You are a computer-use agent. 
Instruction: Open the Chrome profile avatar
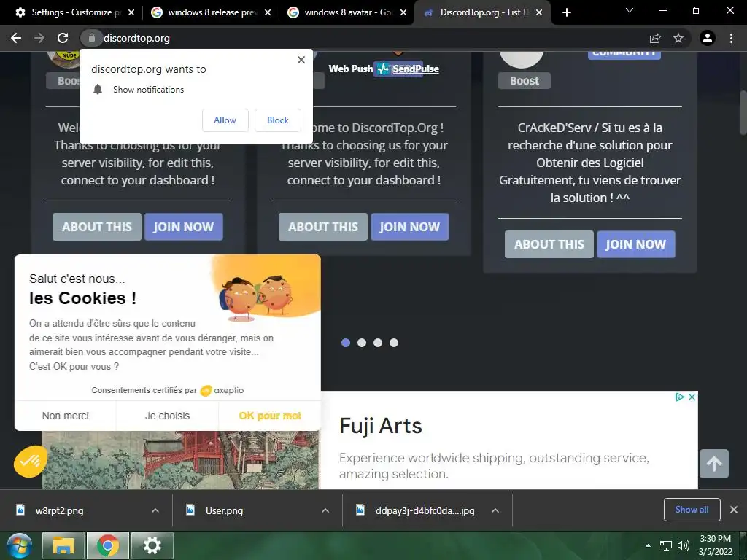tap(708, 38)
